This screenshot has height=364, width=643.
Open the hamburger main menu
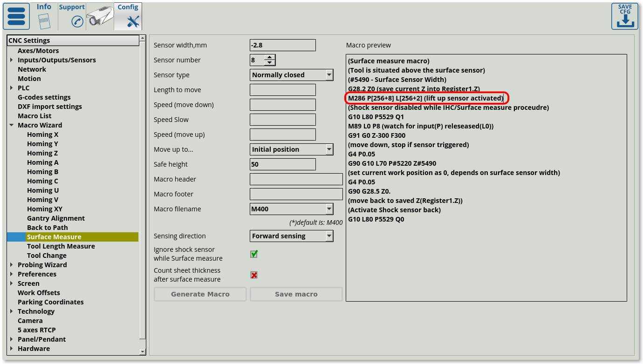16,16
